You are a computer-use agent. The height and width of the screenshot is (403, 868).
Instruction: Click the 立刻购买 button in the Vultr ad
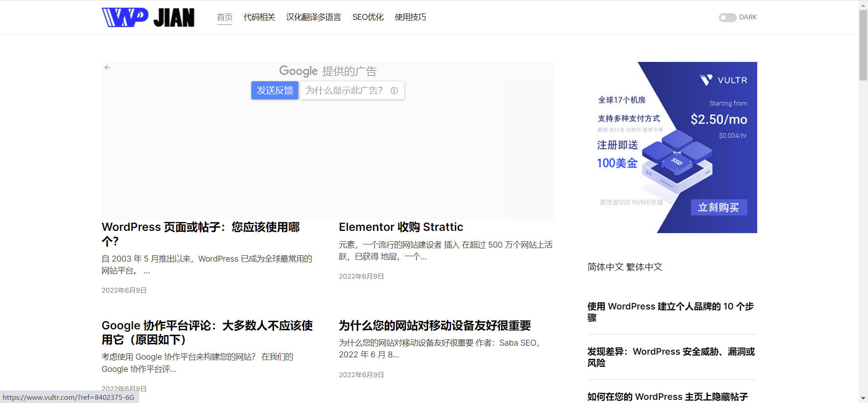point(718,207)
